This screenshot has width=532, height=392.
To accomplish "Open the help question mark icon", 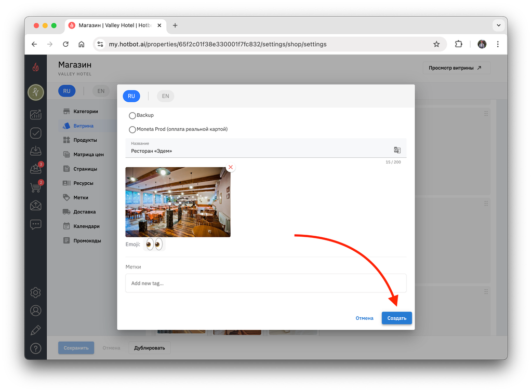I will tap(36, 348).
